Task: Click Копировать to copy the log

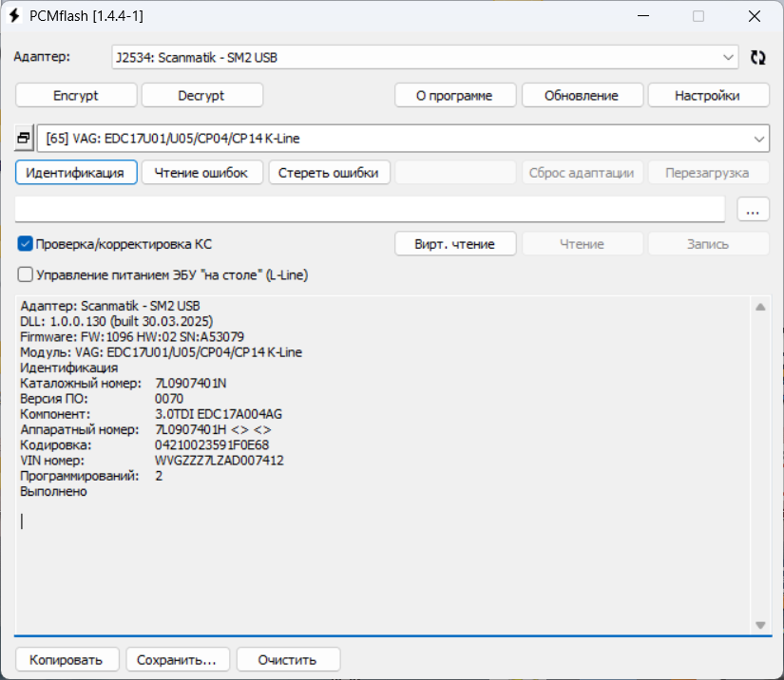Action: pos(67,659)
